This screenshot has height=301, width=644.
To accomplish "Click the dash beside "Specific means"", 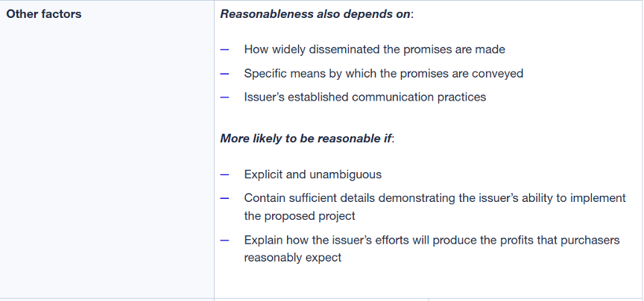I will (x=225, y=74).
